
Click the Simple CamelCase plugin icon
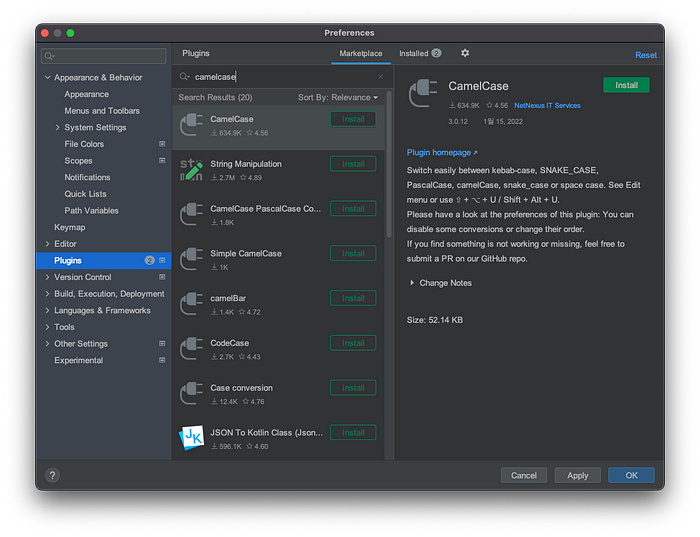[x=192, y=259]
